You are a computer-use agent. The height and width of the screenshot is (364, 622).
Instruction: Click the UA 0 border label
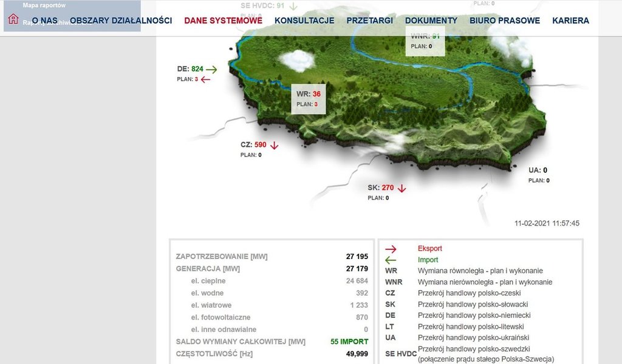538,170
